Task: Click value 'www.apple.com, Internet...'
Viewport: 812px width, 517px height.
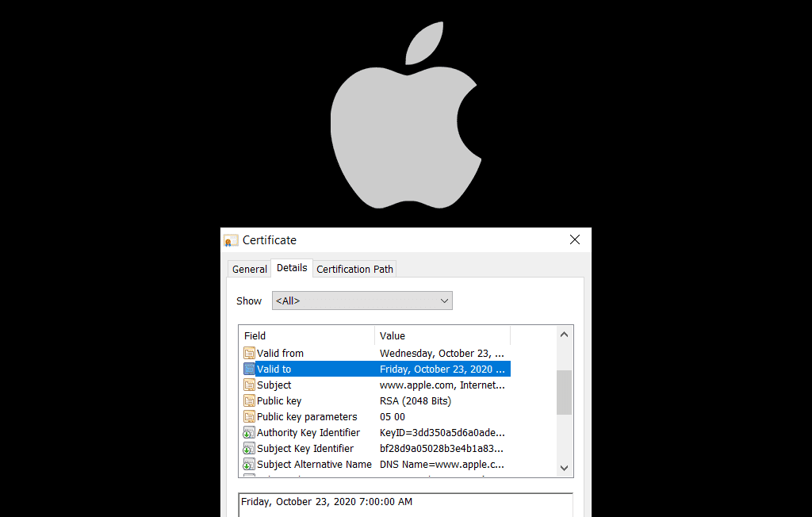Action: 442,385
